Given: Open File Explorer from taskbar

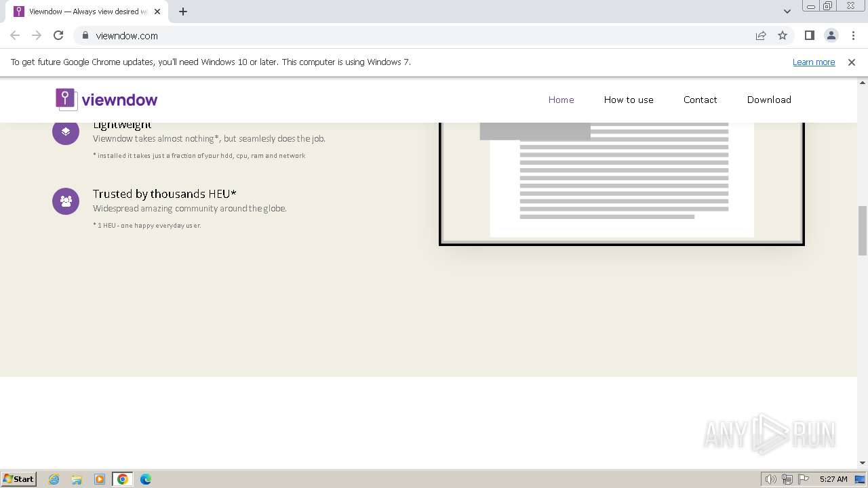Looking at the screenshot, I should pyautogui.click(x=77, y=479).
